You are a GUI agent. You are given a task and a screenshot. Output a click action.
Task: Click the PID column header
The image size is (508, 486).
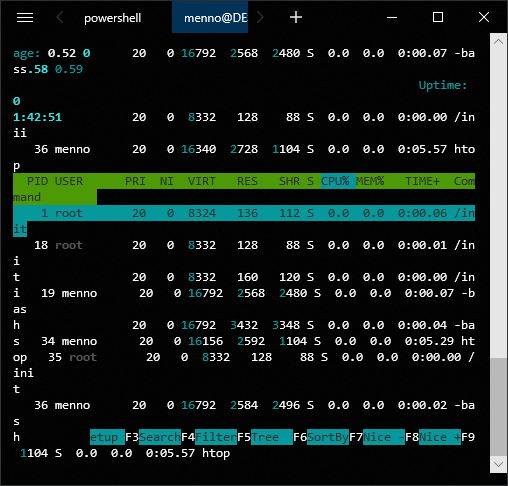point(37,181)
